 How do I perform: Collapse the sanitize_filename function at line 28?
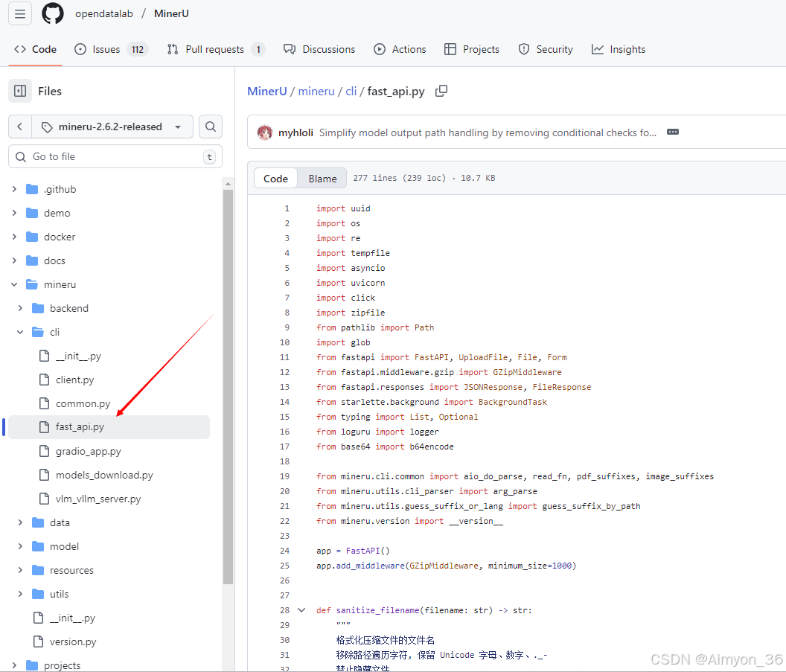(301, 610)
